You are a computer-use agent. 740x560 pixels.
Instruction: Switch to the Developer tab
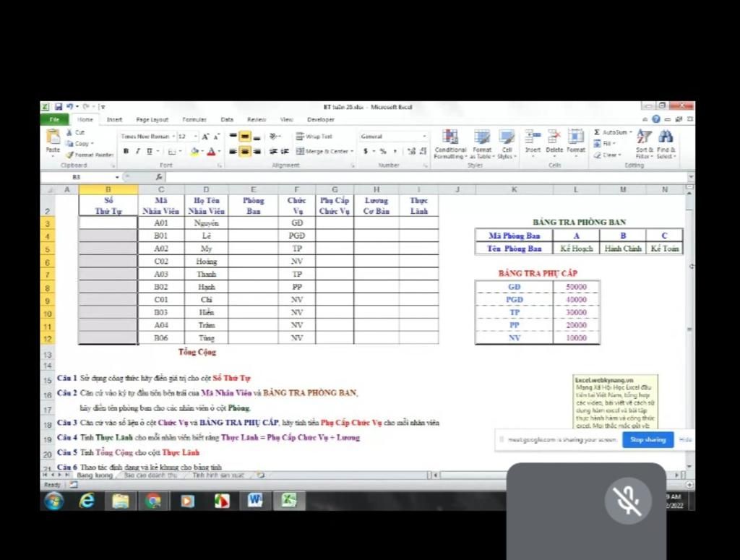coord(320,120)
